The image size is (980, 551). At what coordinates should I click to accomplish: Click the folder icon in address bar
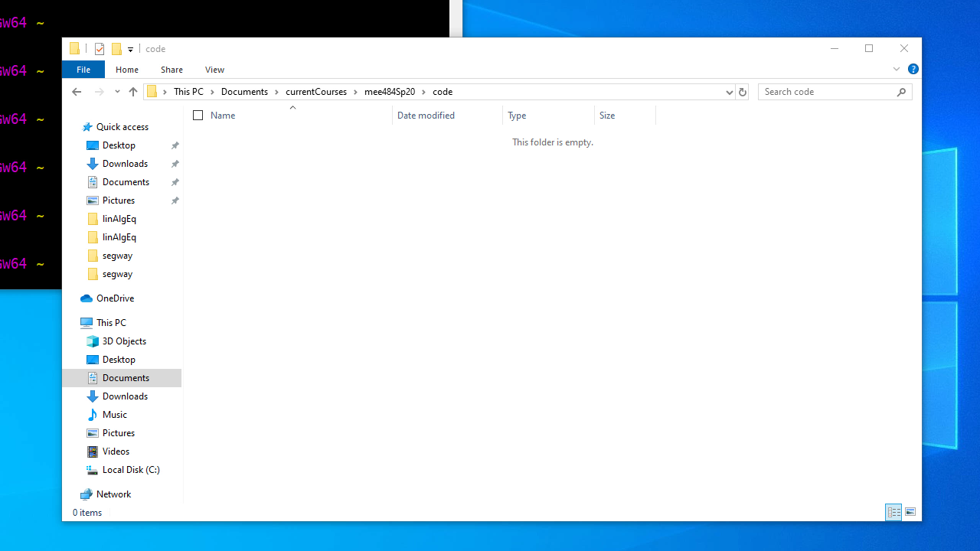point(152,92)
